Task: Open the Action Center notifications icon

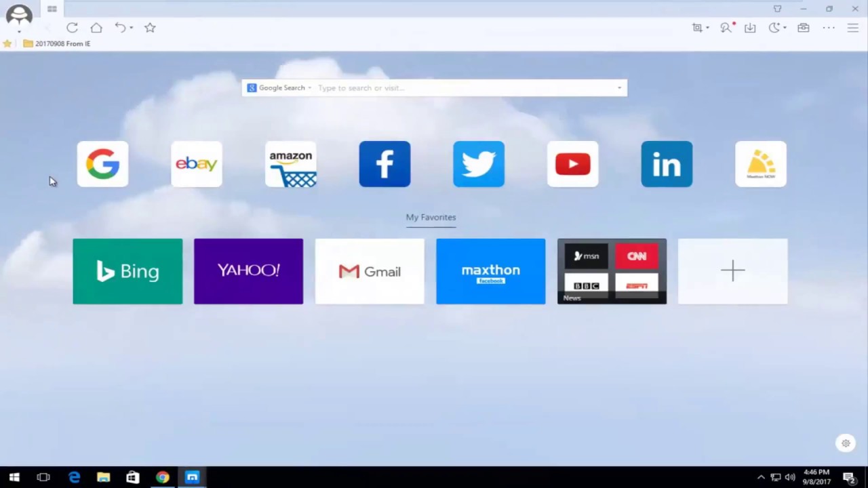Action: click(x=849, y=477)
